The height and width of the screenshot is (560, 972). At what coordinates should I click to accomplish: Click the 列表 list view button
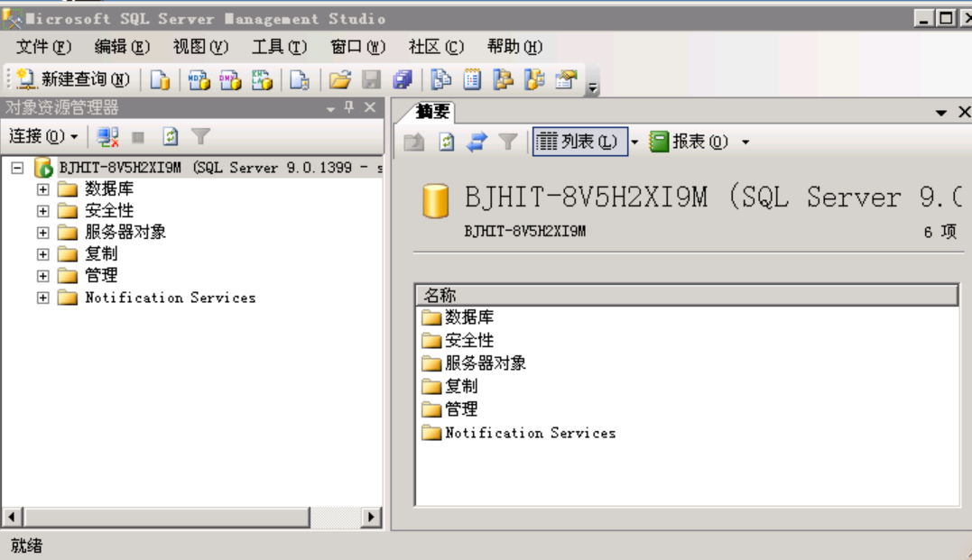(x=579, y=142)
